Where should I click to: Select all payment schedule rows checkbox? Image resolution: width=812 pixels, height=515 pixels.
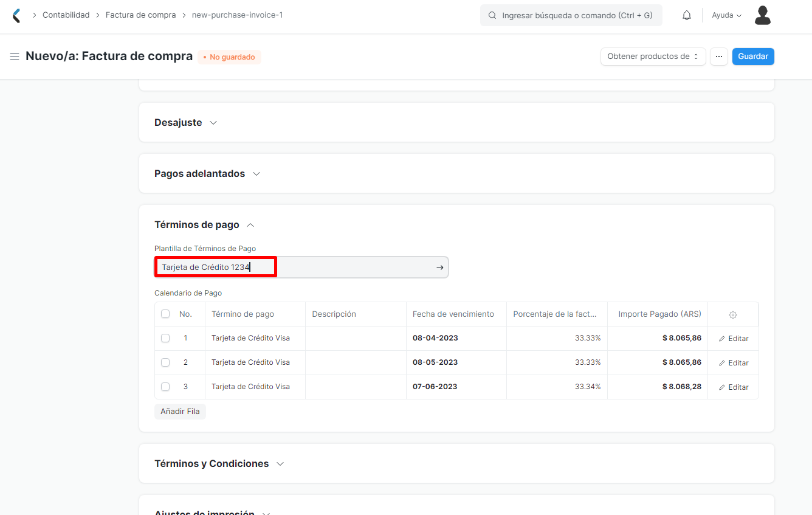coord(165,314)
